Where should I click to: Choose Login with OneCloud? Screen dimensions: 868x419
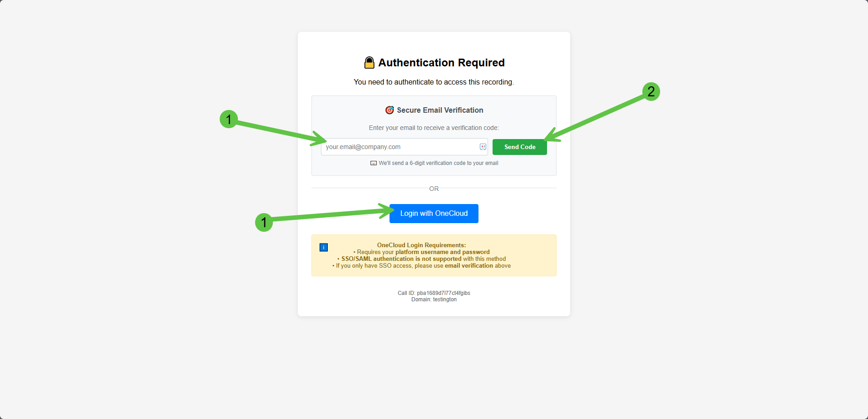point(434,214)
